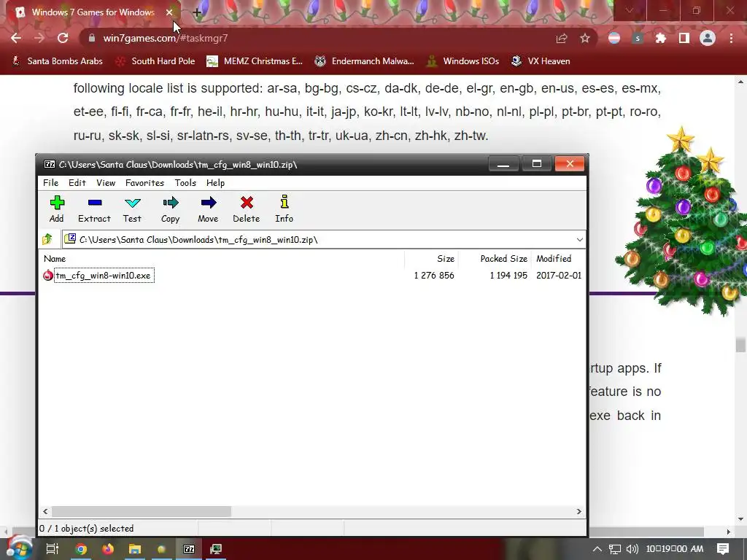Open VX Heaven bookmark

tap(541, 61)
